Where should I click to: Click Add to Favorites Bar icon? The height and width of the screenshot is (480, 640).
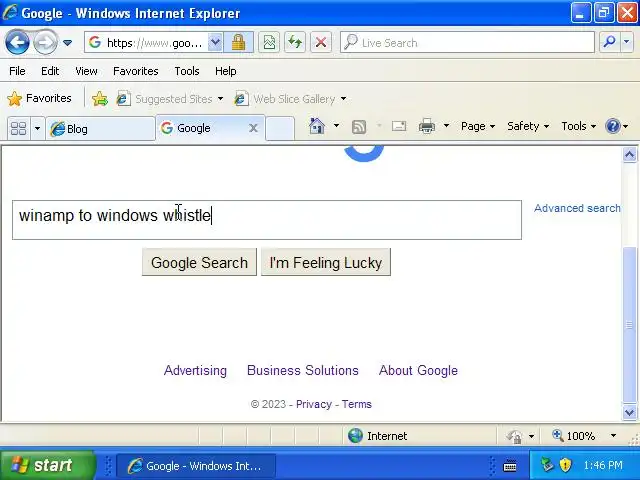click(x=100, y=99)
